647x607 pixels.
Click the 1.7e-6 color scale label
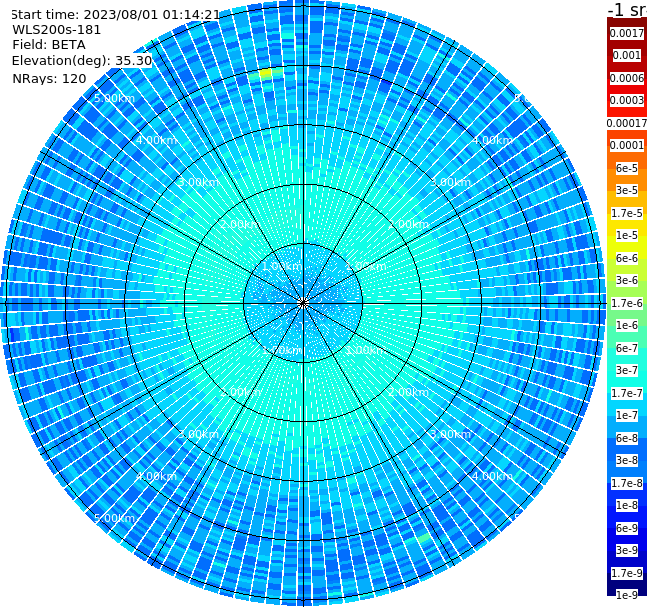(627, 303)
